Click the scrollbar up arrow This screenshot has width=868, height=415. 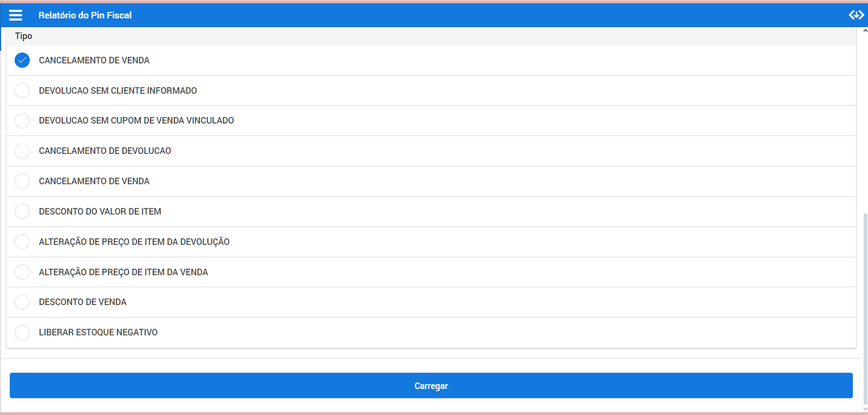865,31
